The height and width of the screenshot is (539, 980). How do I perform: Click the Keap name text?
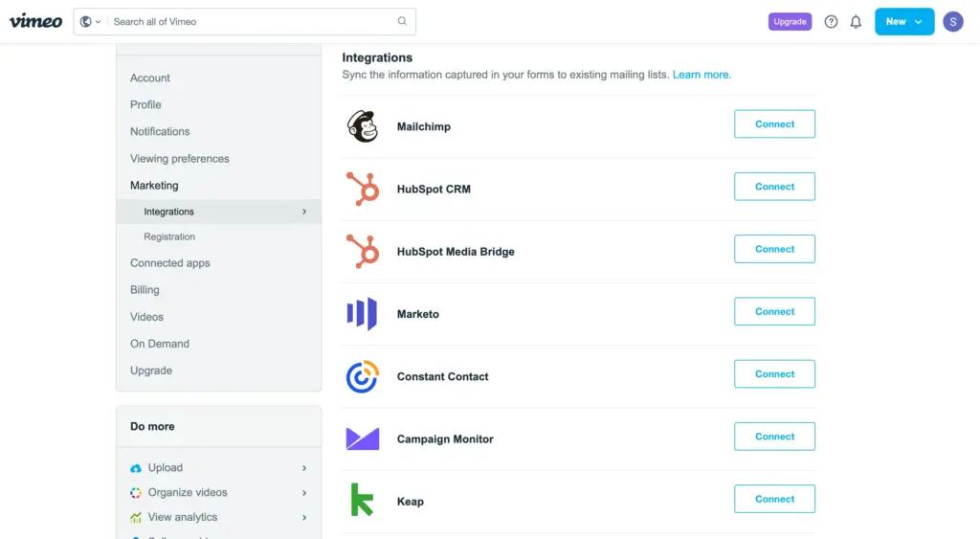[x=410, y=502]
